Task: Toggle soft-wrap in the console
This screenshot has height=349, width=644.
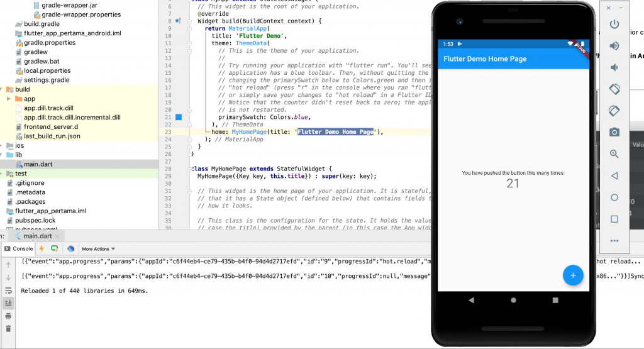Action: [8, 291]
